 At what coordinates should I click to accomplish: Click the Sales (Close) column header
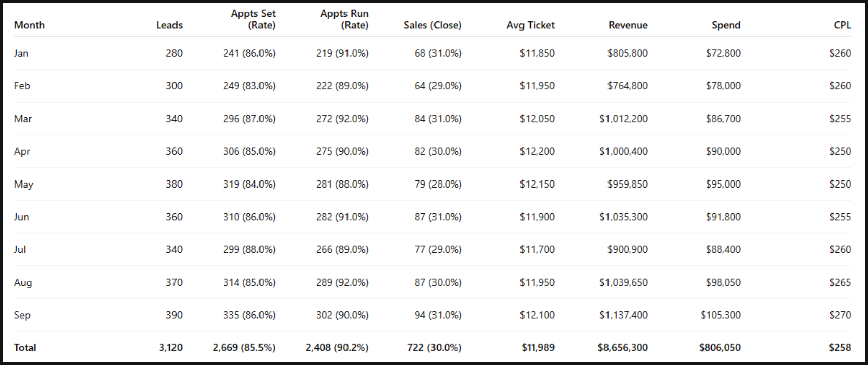click(432, 25)
